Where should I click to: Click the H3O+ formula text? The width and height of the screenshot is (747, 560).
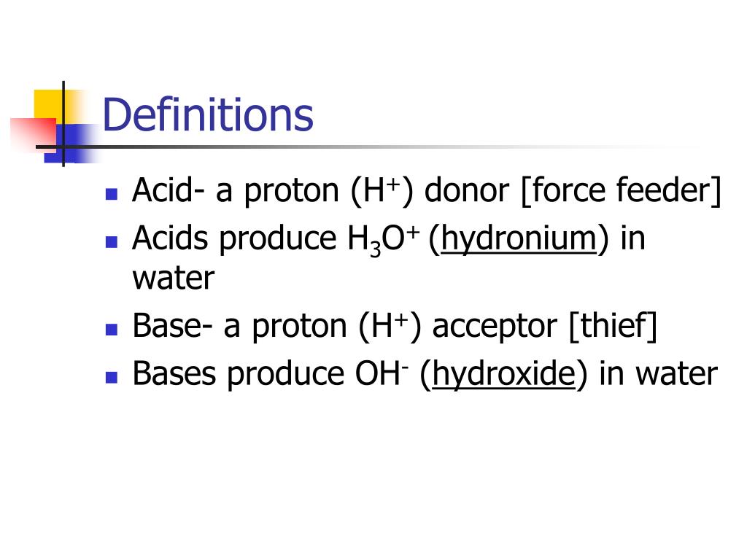(x=384, y=239)
